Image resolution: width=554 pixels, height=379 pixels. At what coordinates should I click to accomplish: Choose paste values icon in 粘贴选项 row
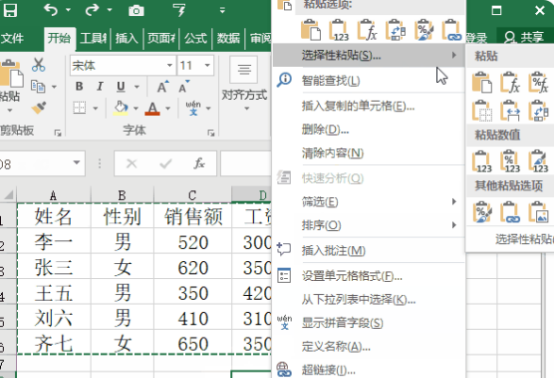(339, 30)
